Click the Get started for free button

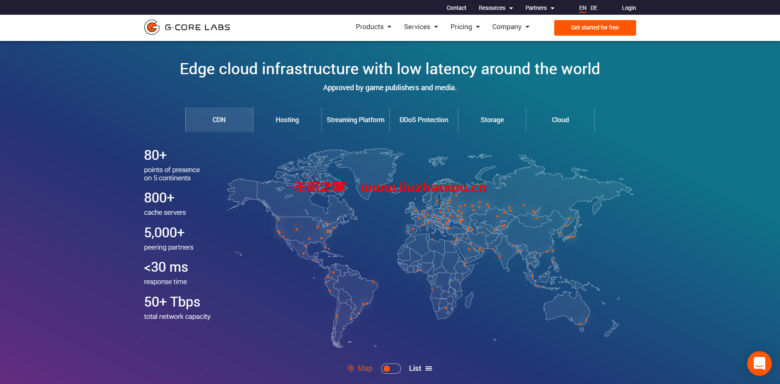(595, 28)
